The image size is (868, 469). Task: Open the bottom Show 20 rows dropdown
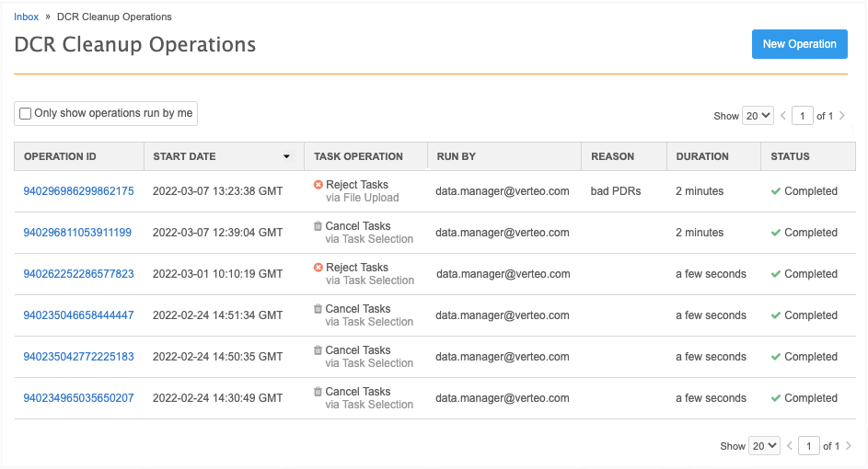point(764,445)
